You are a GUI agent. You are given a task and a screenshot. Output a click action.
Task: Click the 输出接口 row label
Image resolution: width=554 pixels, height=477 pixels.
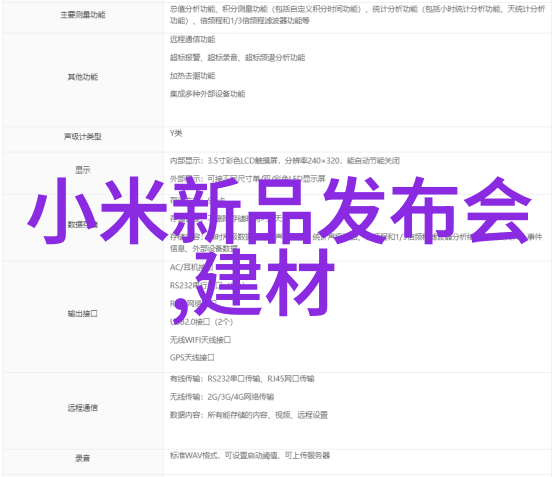(83, 313)
